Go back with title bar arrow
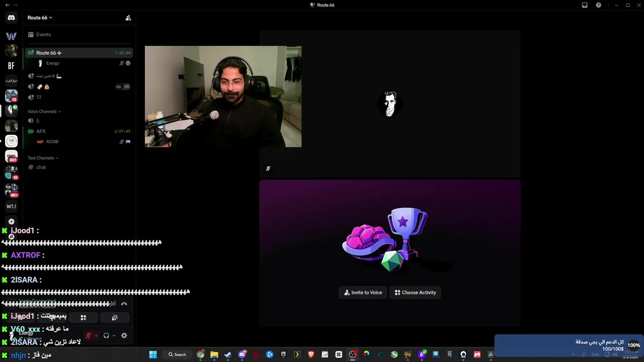The image size is (644, 362). point(7,5)
